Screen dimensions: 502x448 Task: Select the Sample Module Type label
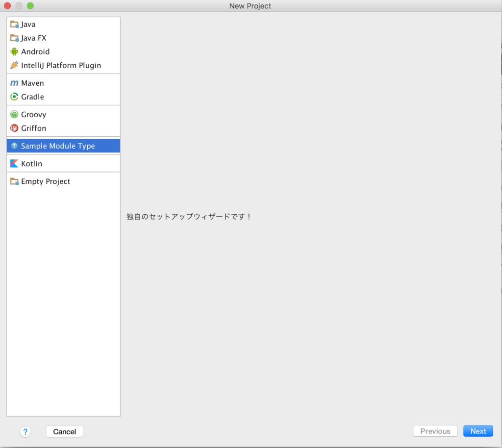[x=58, y=146]
